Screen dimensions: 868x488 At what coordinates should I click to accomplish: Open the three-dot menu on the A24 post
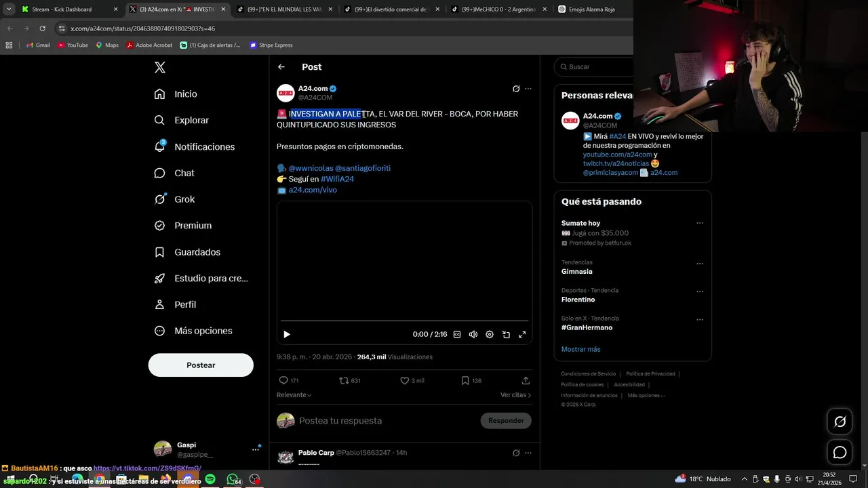[528, 89]
